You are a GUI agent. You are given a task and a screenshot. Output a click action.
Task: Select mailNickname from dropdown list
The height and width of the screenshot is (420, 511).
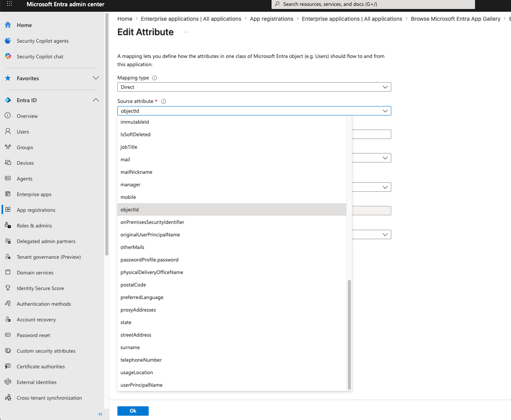[232, 172]
